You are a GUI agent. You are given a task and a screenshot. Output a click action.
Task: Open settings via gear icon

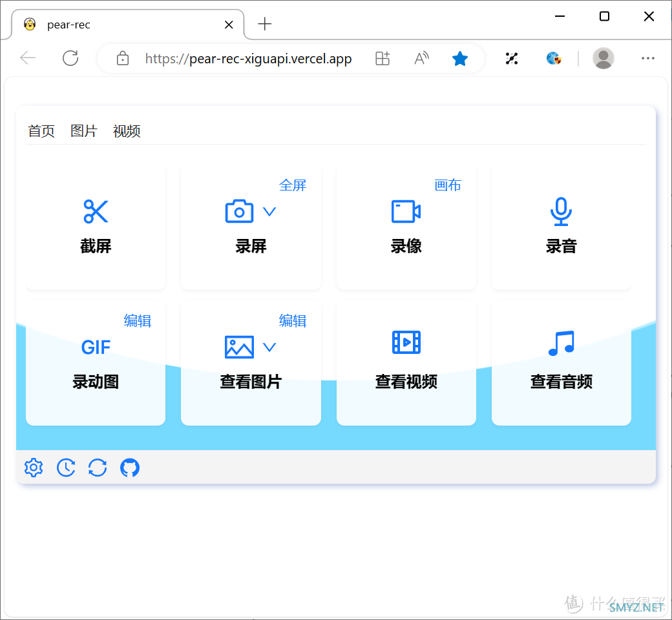(x=34, y=468)
